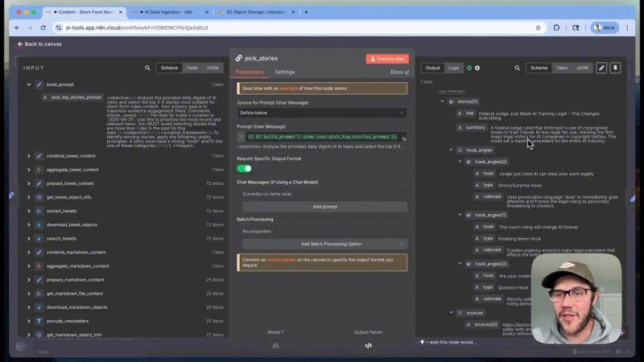
Task: Expand the combine_markdown_content node
Action: (29, 253)
